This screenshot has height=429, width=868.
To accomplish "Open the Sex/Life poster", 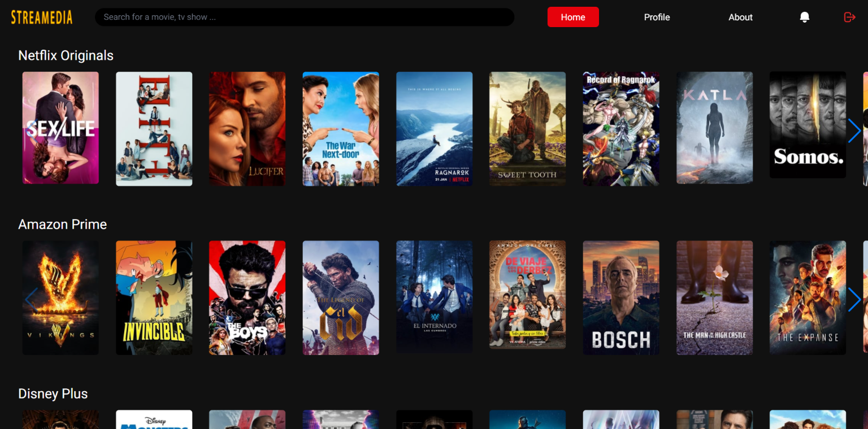I will point(60,128).
